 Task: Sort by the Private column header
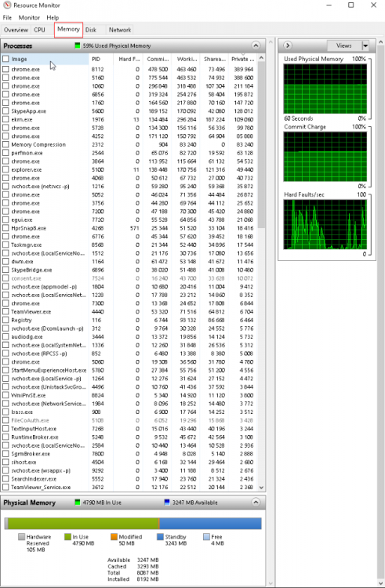(242, 59)
